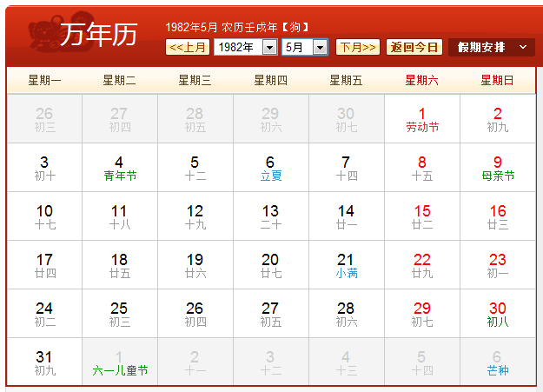Screen dimensions: 543x392
Task: Select June 5 十四 greyed cell
Action: [x=422, y=362]
